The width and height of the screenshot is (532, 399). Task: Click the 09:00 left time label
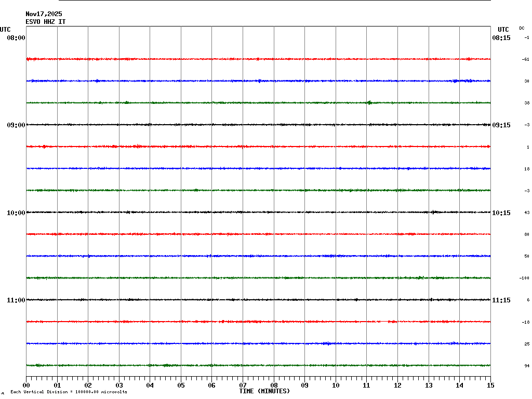[x=16, y=125]
